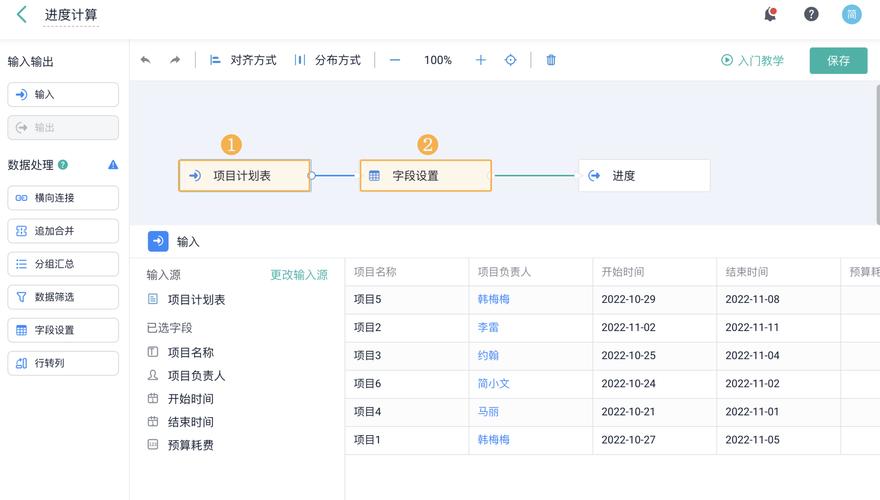This screenshot has height=500, width=880.
Task: Zoom out with the minus icon
Action: pyautogui.click(x=395, y=60)
